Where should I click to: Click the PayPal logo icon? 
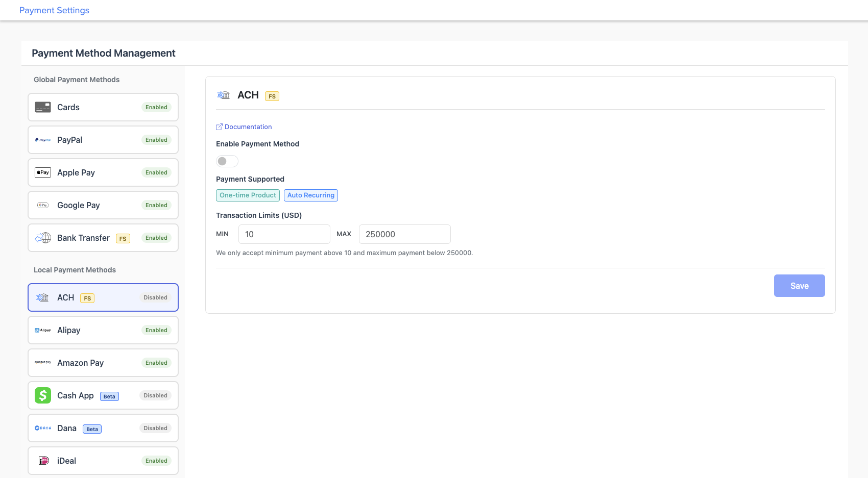point(43,140)
